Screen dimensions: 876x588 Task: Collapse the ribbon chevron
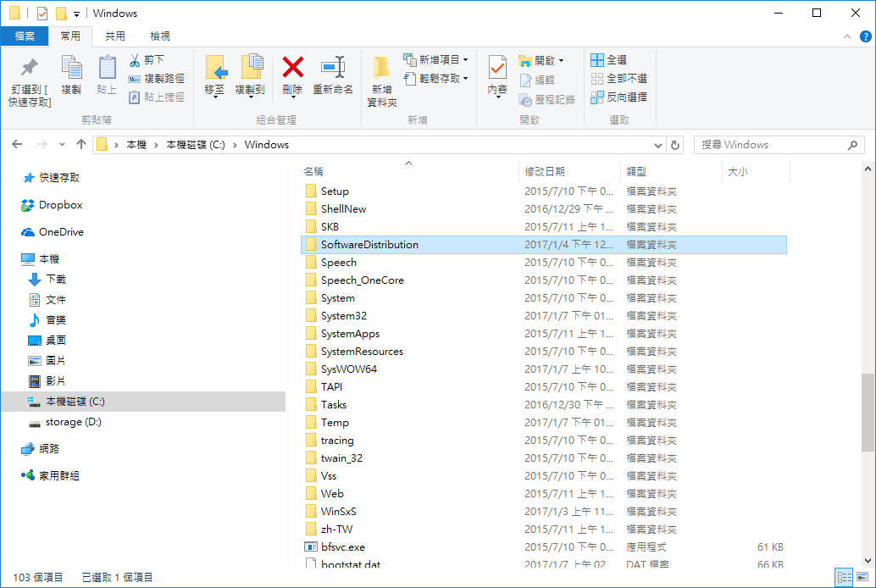847,36
